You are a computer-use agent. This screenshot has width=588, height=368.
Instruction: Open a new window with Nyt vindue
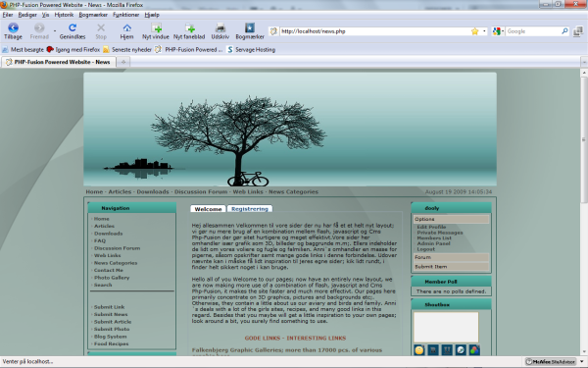pos(156,30)
